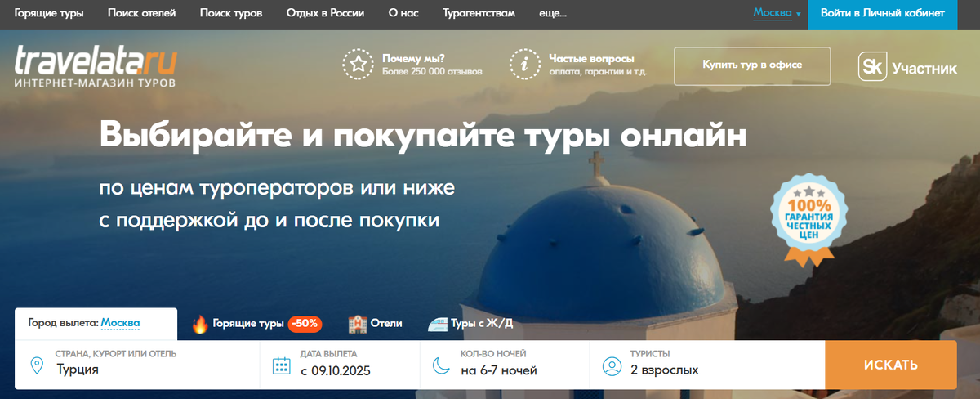Expand the еще... menu item
The height and width of the screenshot is (399, 980).
click(554, 14)
